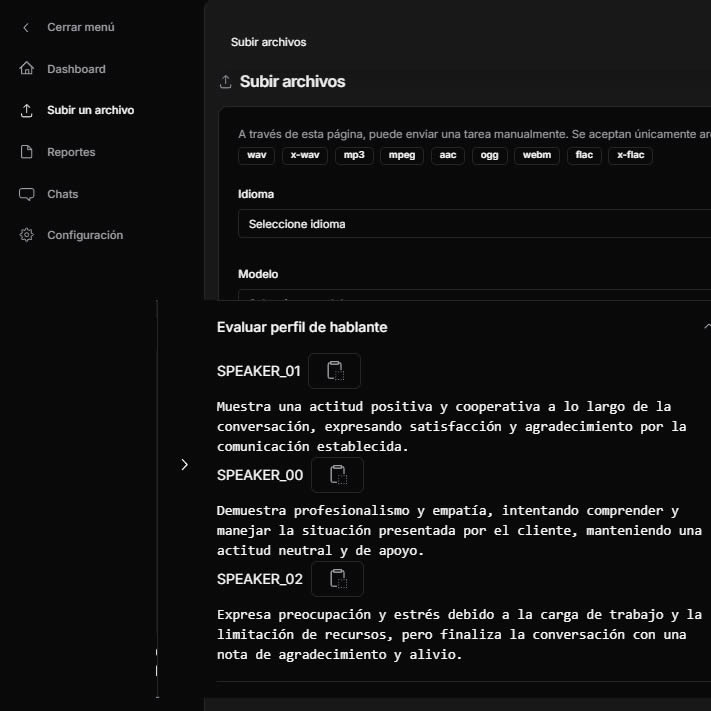This screenshot has width=711, height=711.
Task: Click the Dashboard home icon
Action: 27,69
